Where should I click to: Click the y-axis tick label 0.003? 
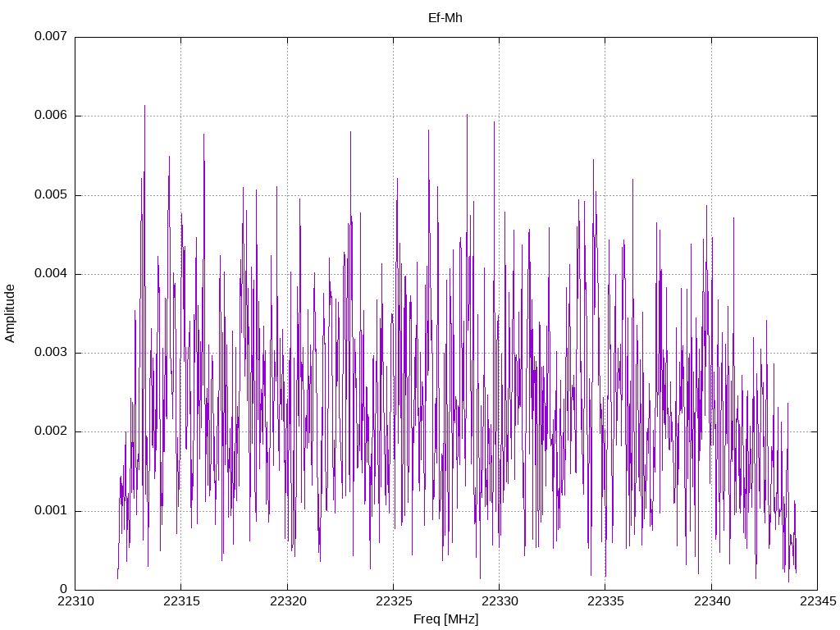pyautogui.click(x=51, y=353)
